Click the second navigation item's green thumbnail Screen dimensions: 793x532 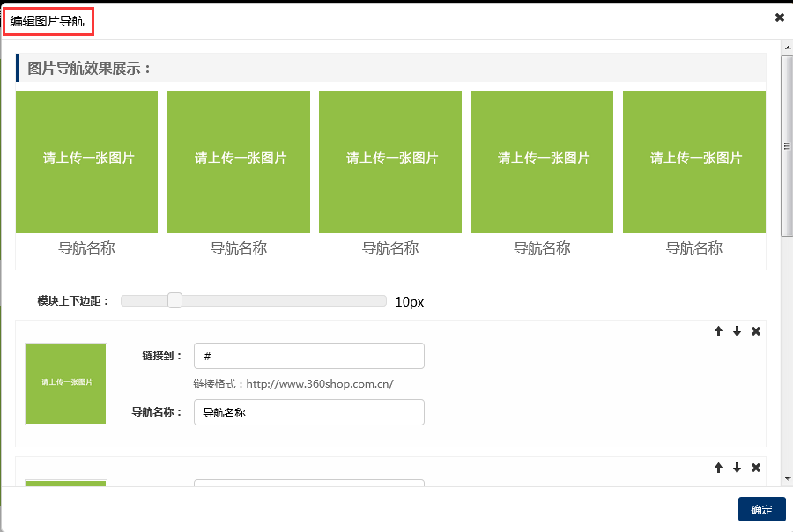click(x=66, y=484)
